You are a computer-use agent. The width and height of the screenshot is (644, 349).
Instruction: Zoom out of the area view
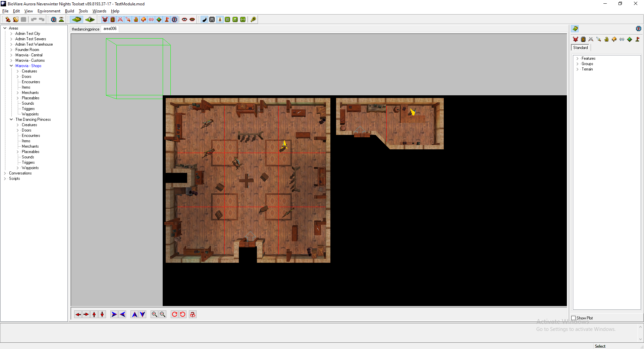[163, 314]
